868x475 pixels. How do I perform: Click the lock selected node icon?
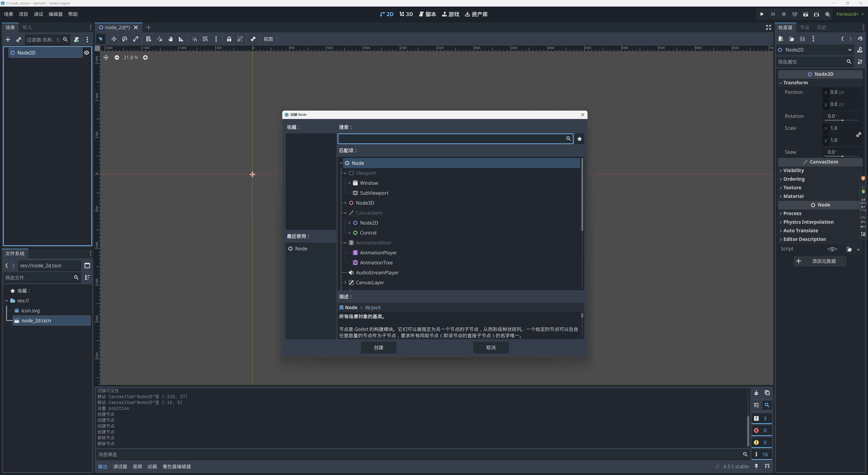click(x=229, y=39)
